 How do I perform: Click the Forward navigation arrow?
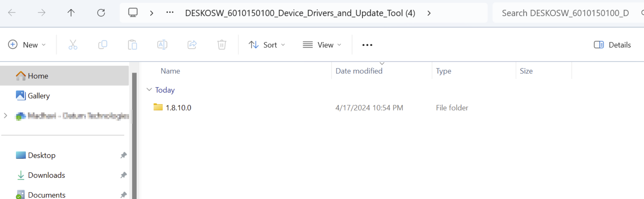pyautogui.click(x=41, y=13)
